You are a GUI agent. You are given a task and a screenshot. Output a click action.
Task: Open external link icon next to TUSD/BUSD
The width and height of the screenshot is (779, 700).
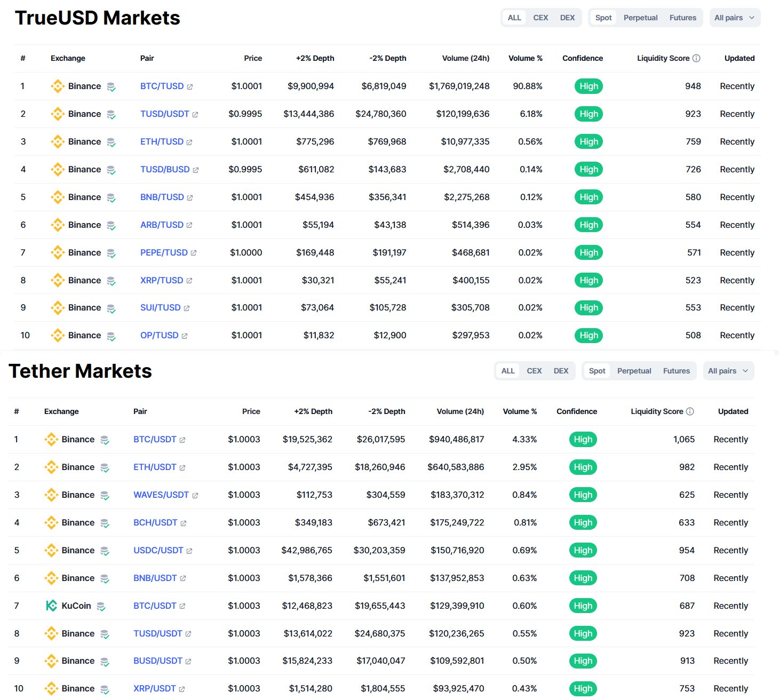(x=196, y=170)
